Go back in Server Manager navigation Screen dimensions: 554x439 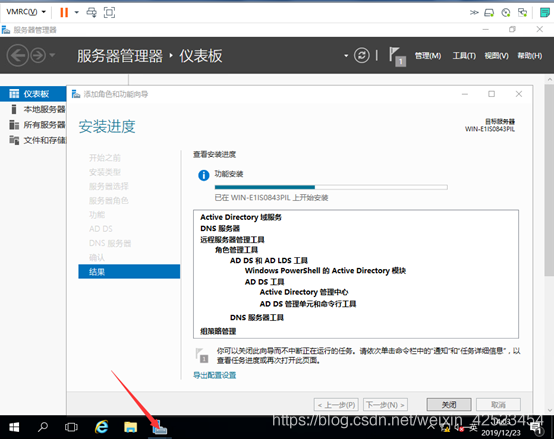(17, 55)
